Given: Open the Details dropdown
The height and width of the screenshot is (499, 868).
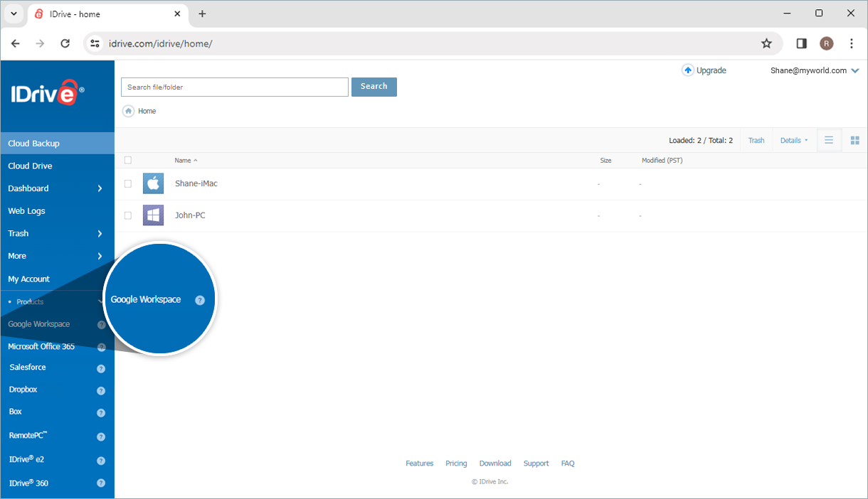Looking at the screenshot, I should [x=793, y=141].
